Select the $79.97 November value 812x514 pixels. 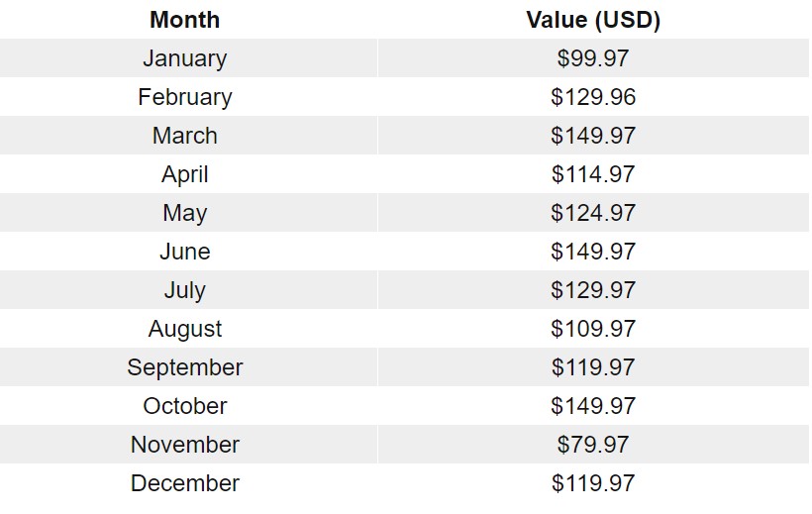[x=593, y=445]
